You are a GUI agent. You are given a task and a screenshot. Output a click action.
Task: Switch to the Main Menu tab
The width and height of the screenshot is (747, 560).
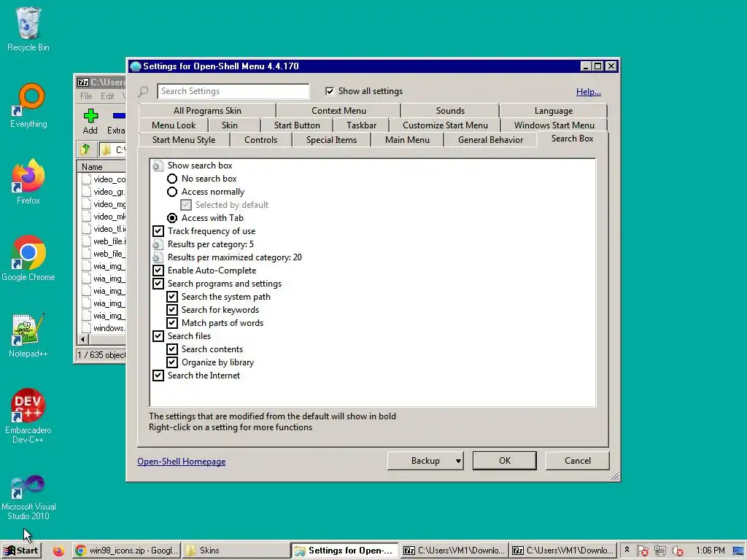pos(407,140)
